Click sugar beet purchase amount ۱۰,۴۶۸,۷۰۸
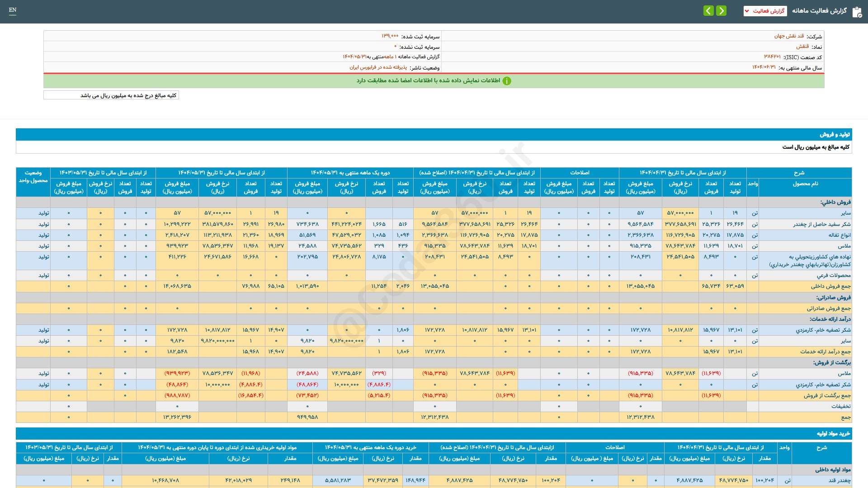Viewport: 868px width, 488px height. 165,480
